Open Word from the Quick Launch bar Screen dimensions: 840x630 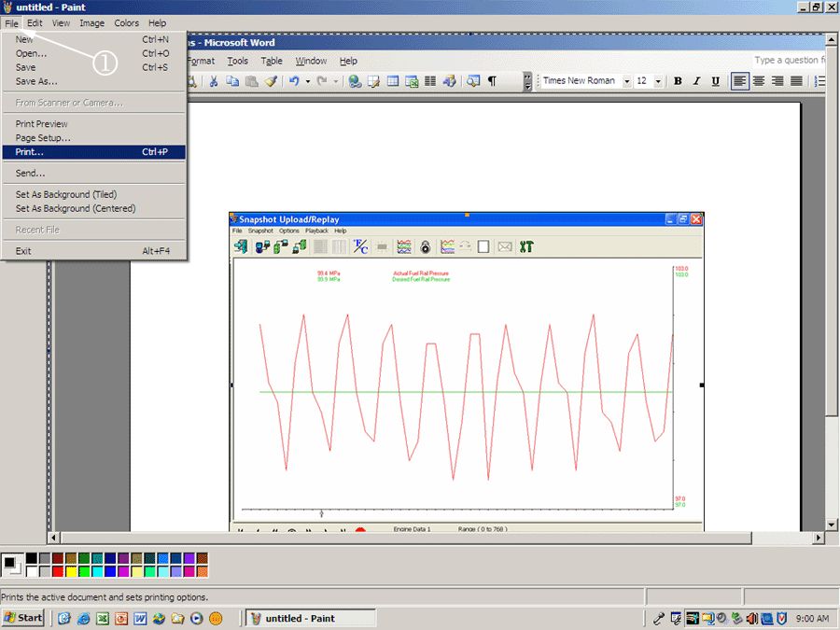click(140, 618)
